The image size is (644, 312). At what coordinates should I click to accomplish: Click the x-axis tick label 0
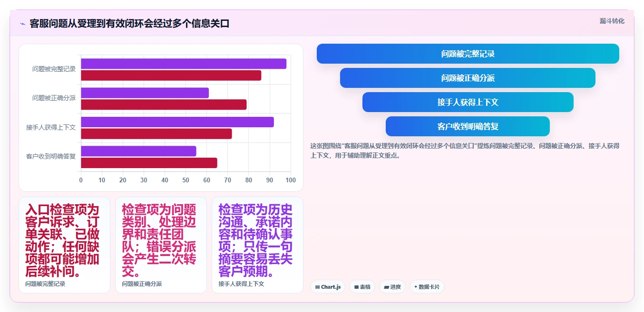pos(81,180)
